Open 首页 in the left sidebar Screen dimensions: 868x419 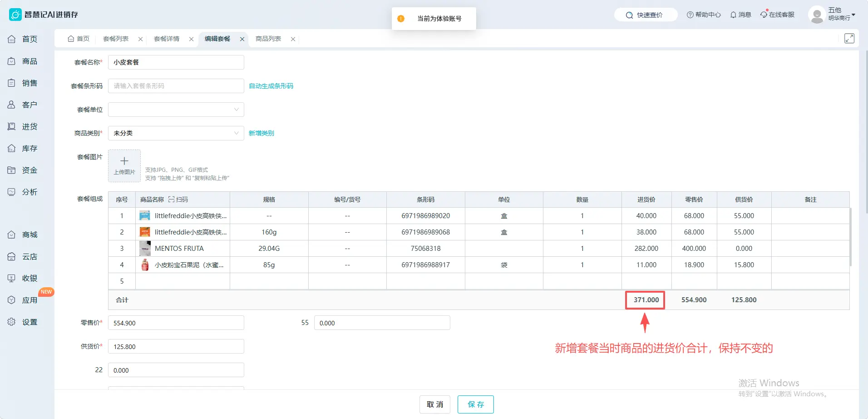click(x=23, y=39)
